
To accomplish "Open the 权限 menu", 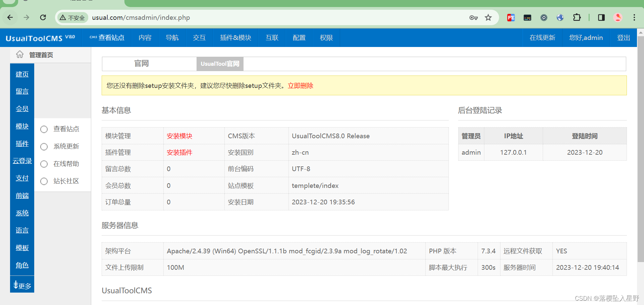I will (x=326, y=38).
